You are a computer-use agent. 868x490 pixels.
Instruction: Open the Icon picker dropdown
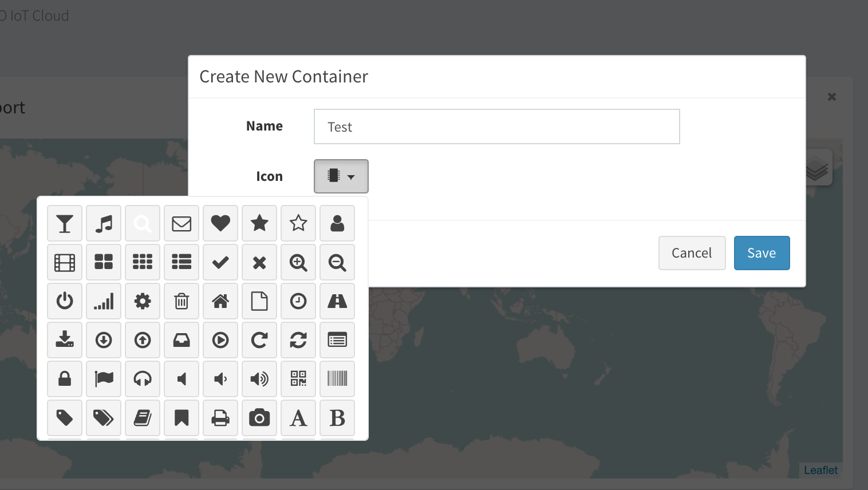tap(341, 176)
